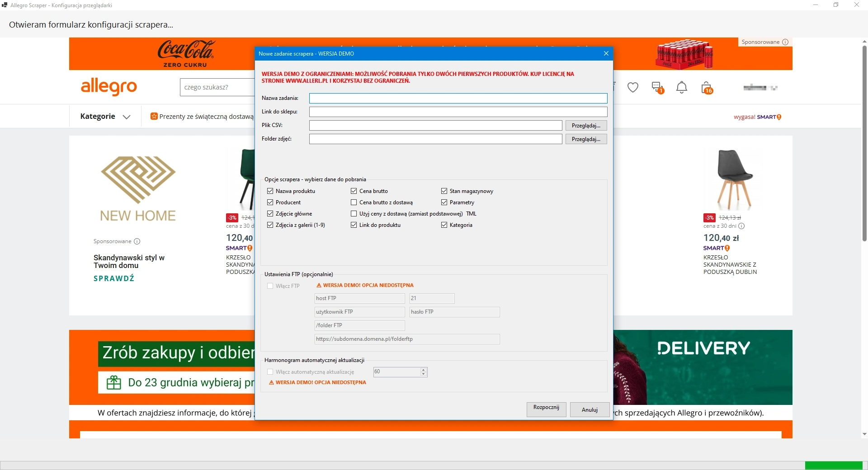Image resolution: width=868 pixels, height=470 pixels.
Task: Click the heart favorites icon
Action: point(632,88)
